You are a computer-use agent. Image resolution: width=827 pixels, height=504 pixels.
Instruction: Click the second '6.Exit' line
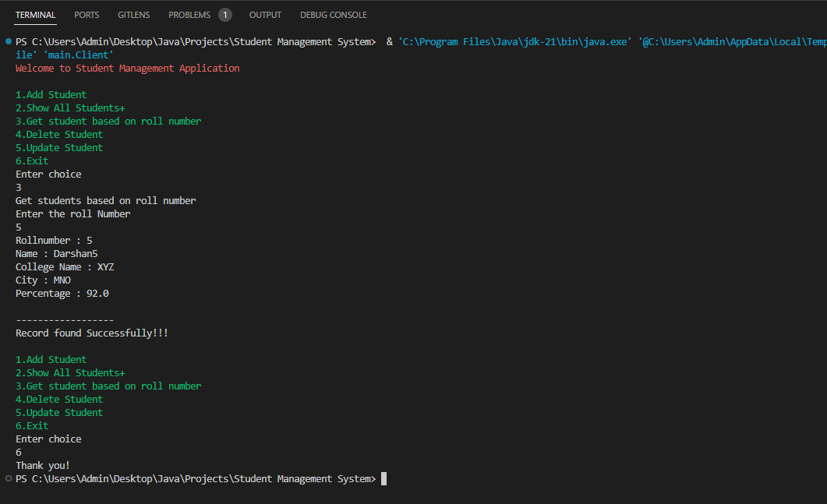[32, 425]
